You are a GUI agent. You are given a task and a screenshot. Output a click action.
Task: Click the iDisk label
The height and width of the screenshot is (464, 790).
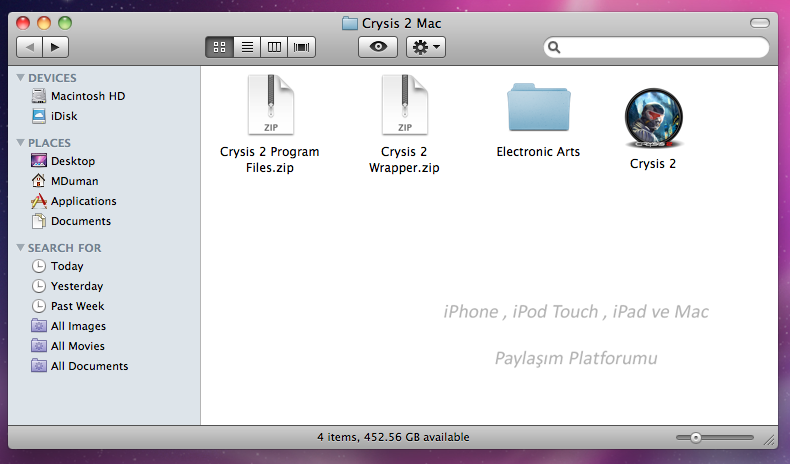tap(64, 116)
